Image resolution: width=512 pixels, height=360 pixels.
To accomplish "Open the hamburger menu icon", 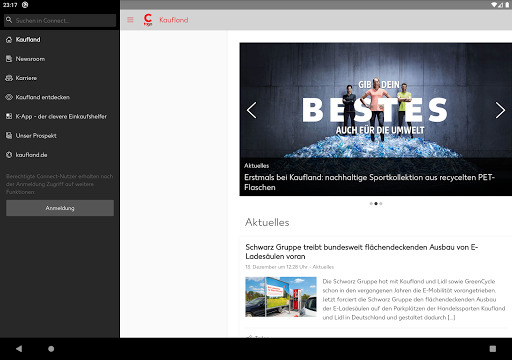I will point(130,20).
